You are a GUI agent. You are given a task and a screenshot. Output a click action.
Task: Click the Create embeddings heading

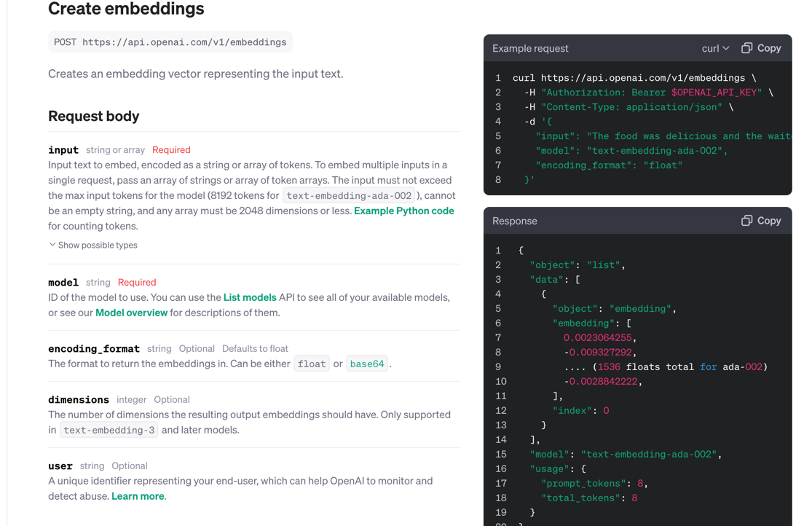point(127,9)
